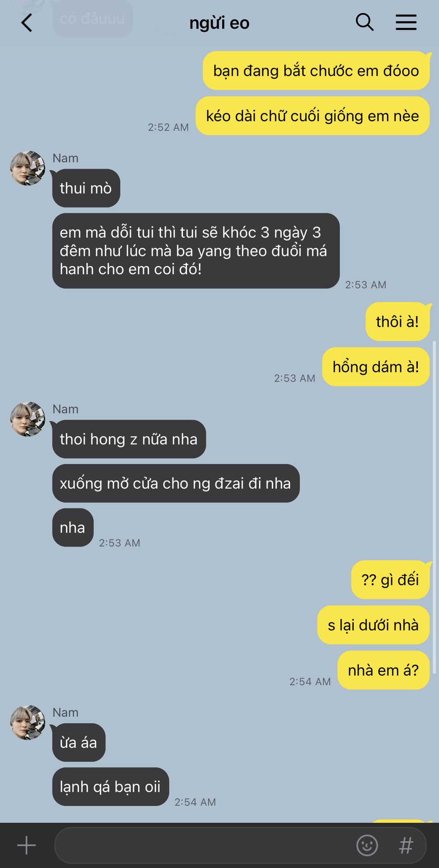
Task: Tap the plus attachment icon
Action: click(26, 845)
